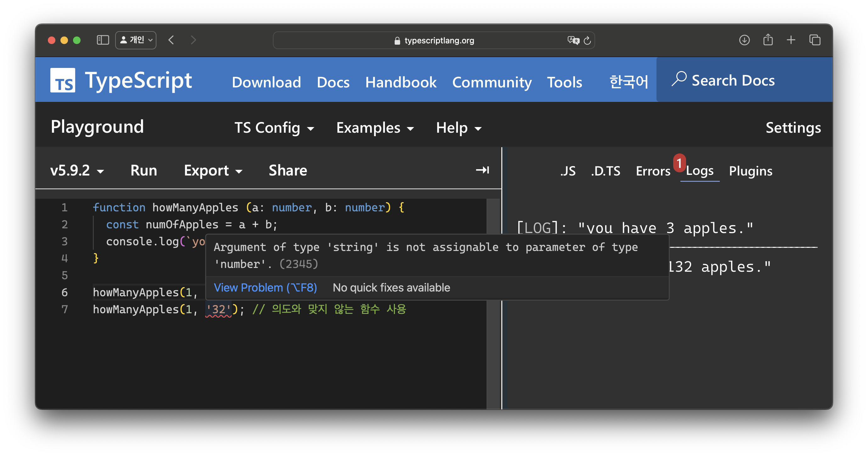Open a new tab with plus icon
The image size is (868, 456).
click(791, 40)
